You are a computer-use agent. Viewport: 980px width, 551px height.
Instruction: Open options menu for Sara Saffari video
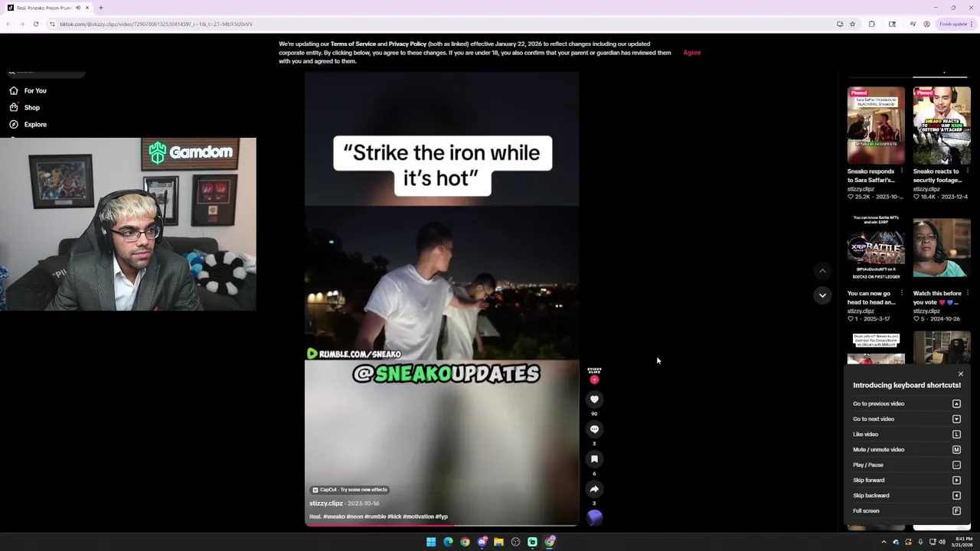[902, 171]
